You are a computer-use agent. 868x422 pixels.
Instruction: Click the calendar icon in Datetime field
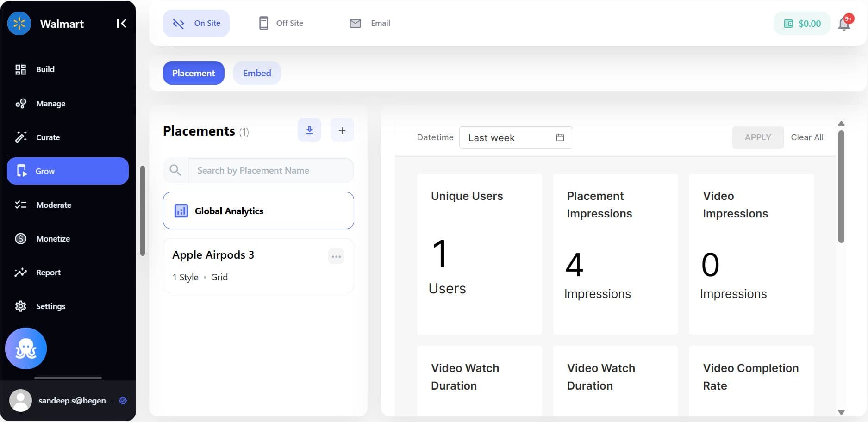tap(560, 137)
